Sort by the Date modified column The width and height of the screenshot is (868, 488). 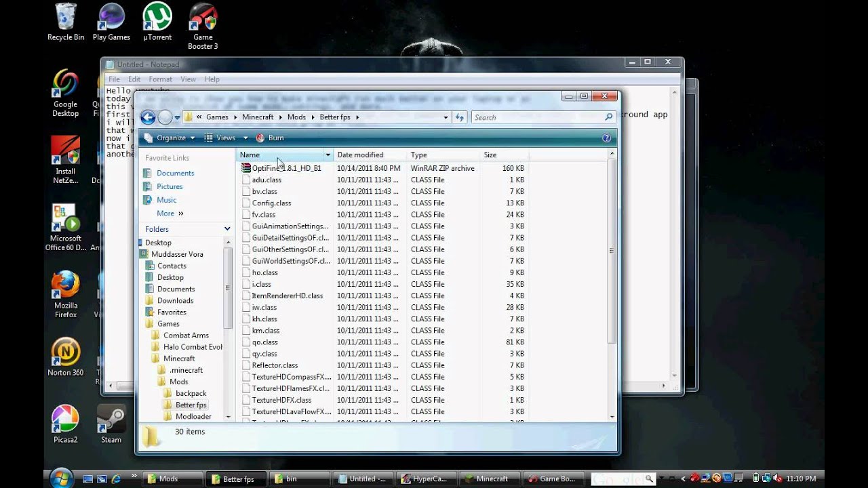coord(370,155)
